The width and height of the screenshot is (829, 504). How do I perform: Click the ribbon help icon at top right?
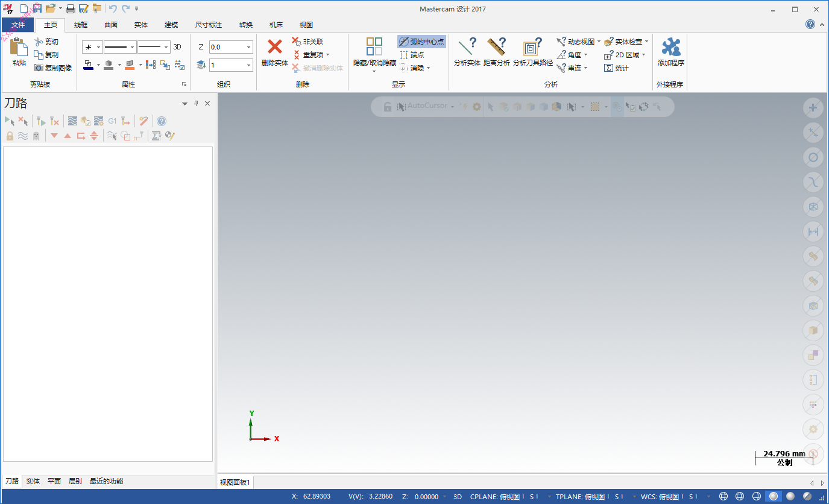coord(810,24)
